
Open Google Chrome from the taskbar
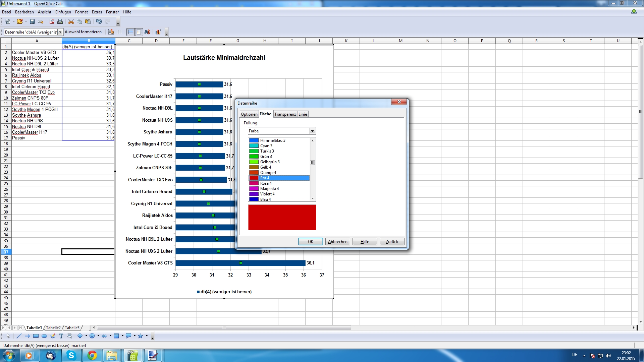click(x=92, y=355)
